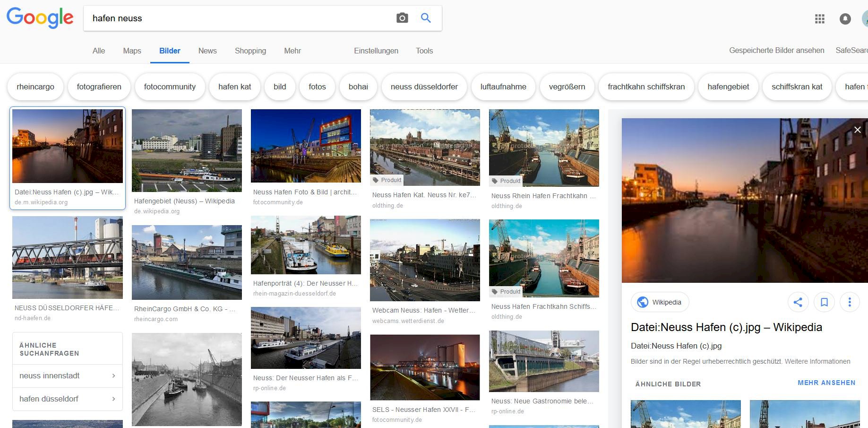Click the Wikipedia globe icon in the preview
This screenshot has height=428, width=868.
point(643,302)
